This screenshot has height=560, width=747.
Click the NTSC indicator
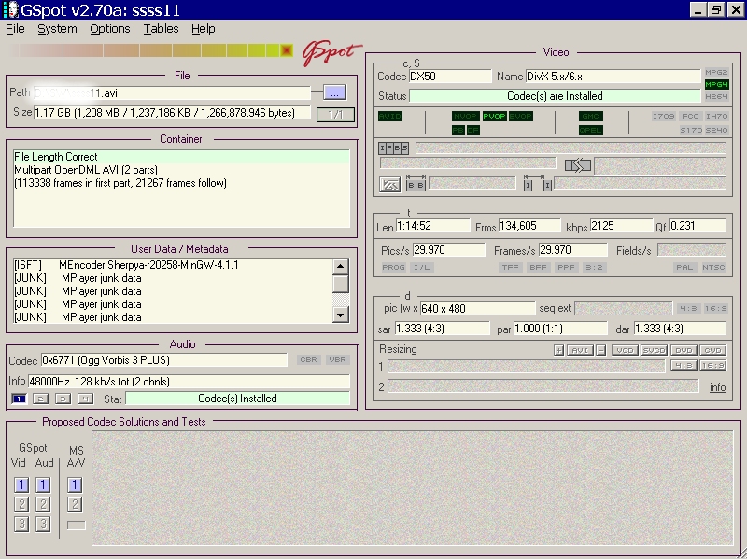[x=713, y=268]
